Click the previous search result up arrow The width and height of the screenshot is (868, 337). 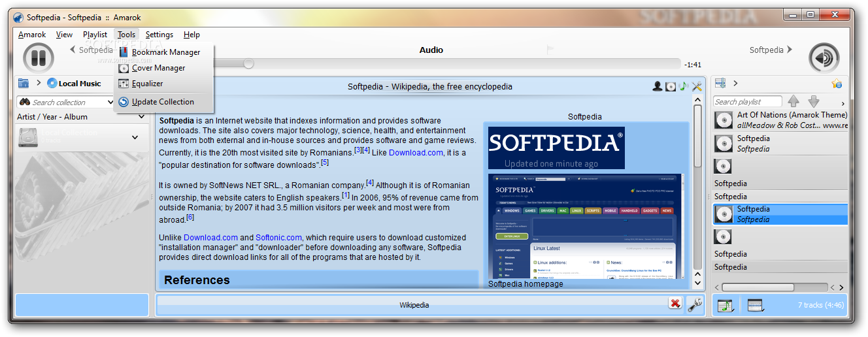point(793,101)
